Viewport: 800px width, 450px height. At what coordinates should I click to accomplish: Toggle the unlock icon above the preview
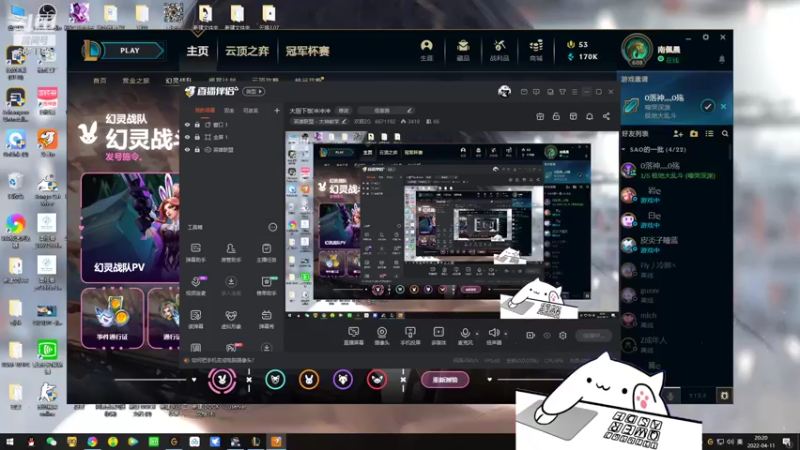pyautogui.click(x=556, y=116)
